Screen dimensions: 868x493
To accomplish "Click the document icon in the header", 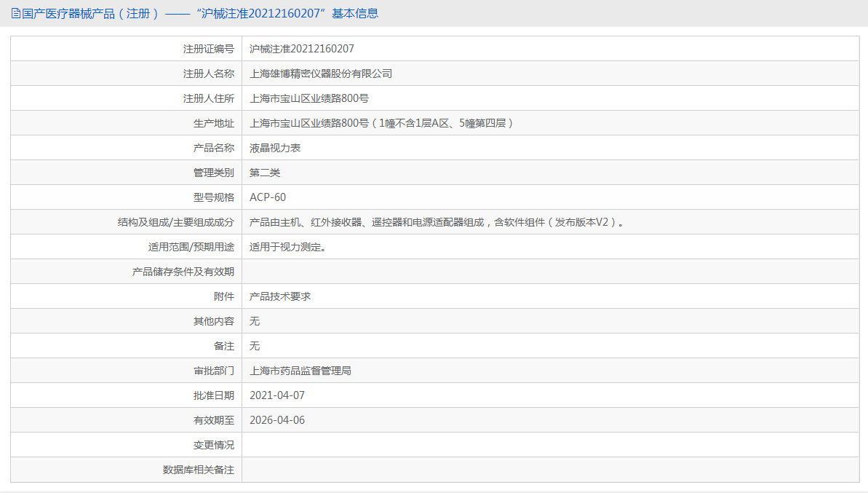I will (15, 13).
